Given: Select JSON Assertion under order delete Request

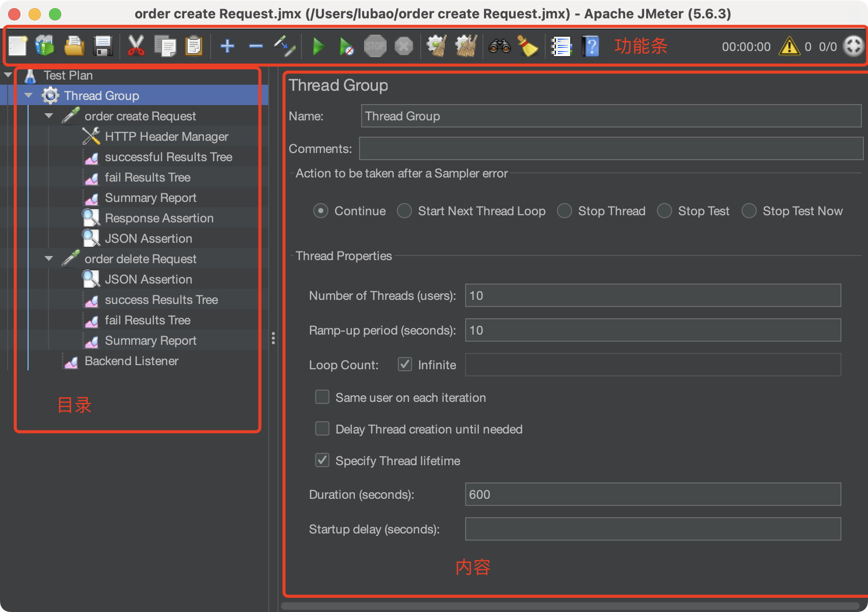Looking at the screenshot, I should pyautogui.click(x=148, y=279).
